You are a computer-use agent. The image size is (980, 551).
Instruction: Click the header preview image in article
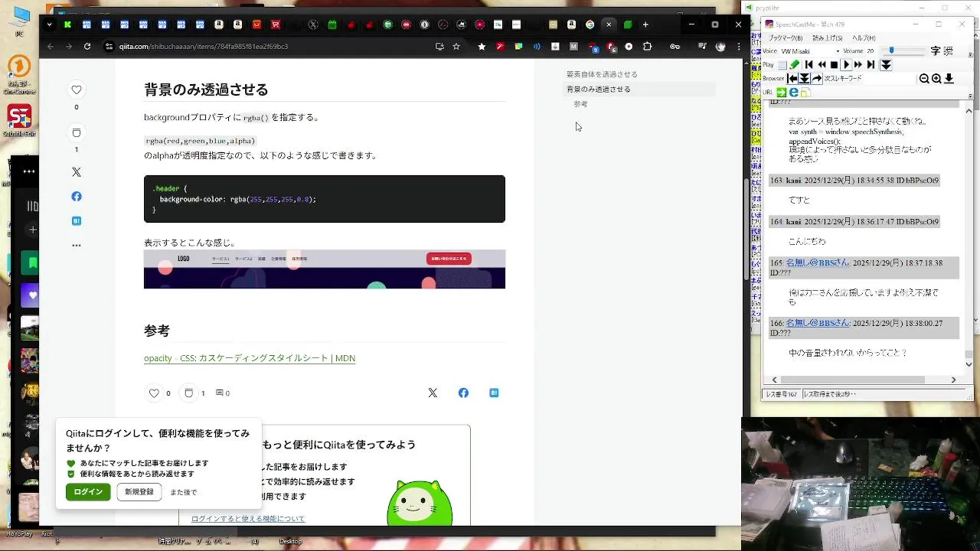tap(325, 269)
